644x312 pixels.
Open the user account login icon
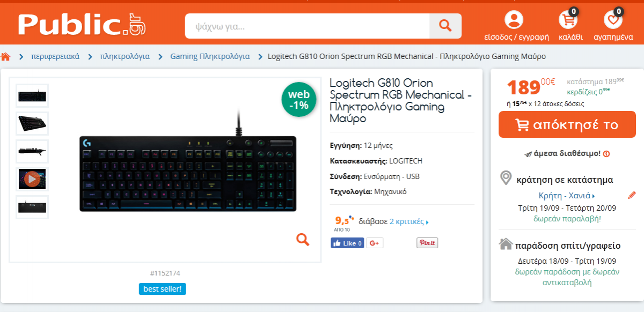514,20
